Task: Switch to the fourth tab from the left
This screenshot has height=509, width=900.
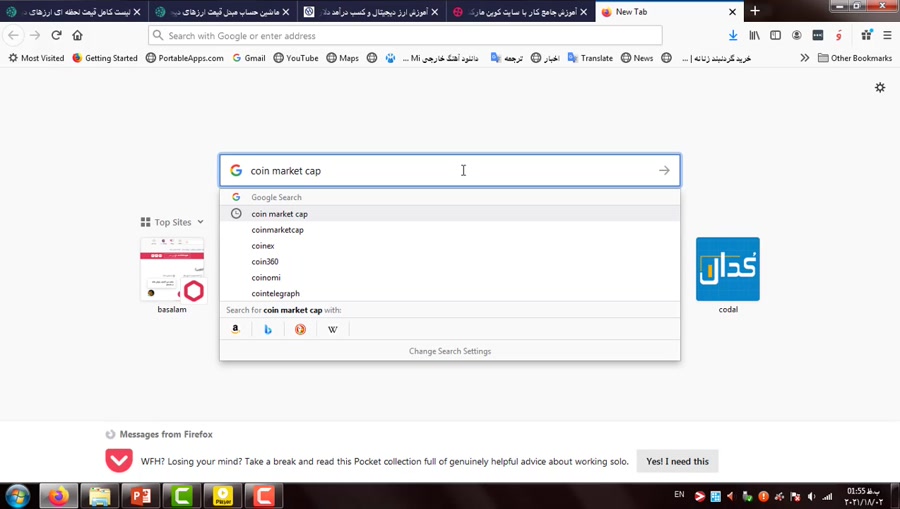Action: point(521,11)
